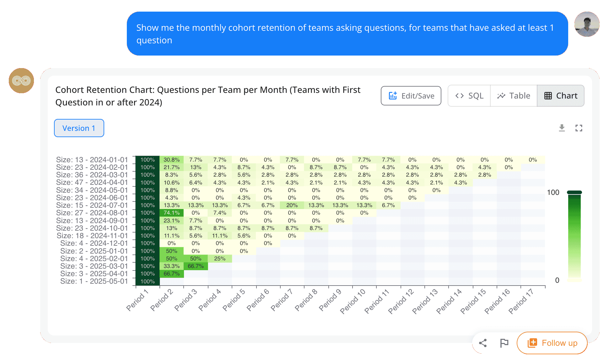This screenshot has width=609, height=364.
Task: Click the 20% cell in July cohort
Action: pos(292,205)
